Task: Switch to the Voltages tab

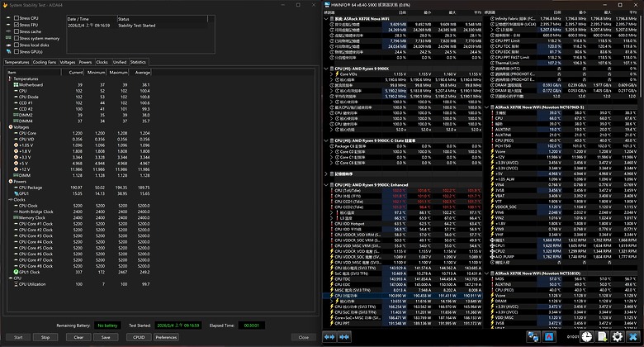Action: (x=68, y=62)
